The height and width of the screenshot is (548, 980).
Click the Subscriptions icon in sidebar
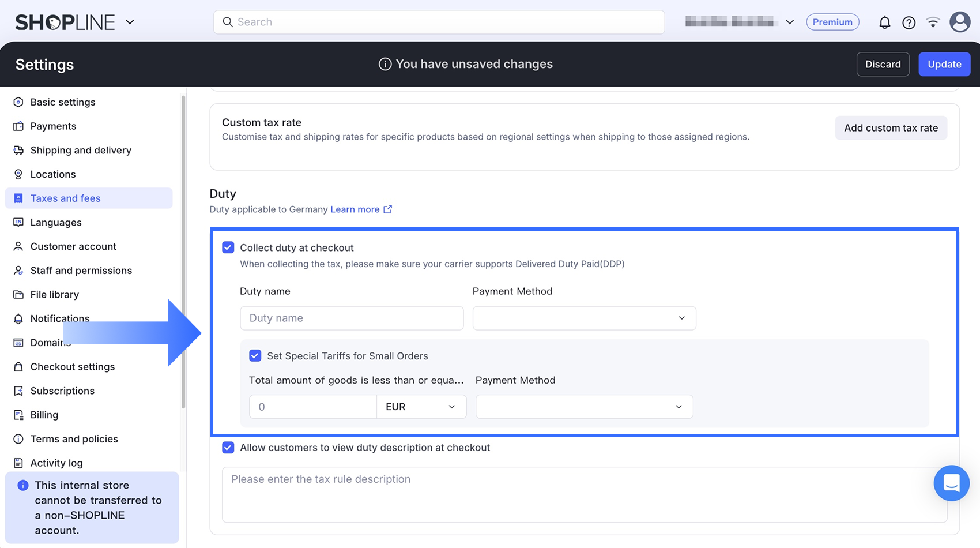tap(18, 391)
